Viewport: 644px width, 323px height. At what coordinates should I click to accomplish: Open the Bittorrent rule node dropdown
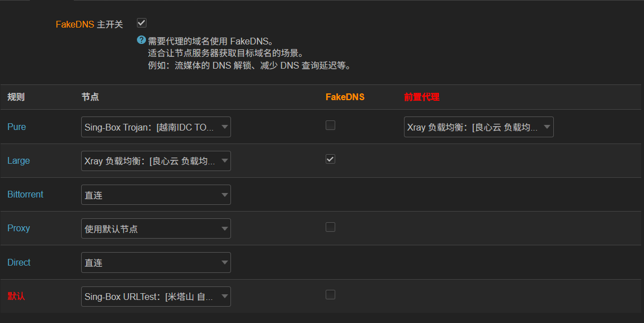coord(156,195)
